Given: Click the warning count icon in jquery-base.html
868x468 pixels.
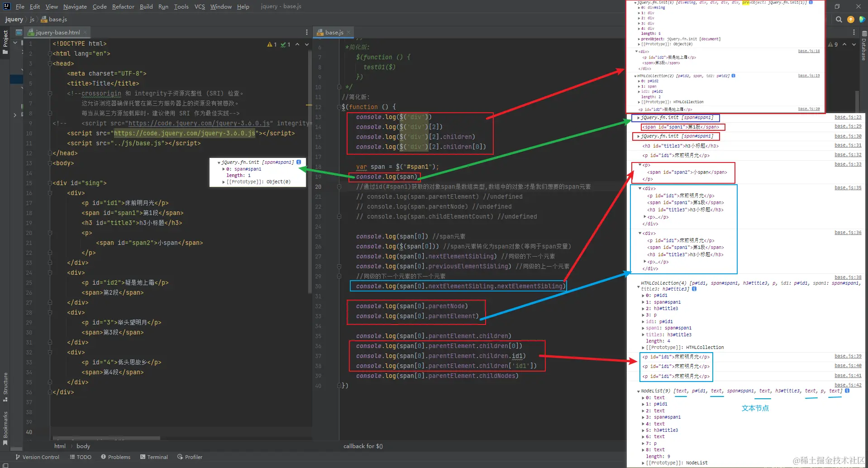Looking at the screenshot, I should (272, 44).
